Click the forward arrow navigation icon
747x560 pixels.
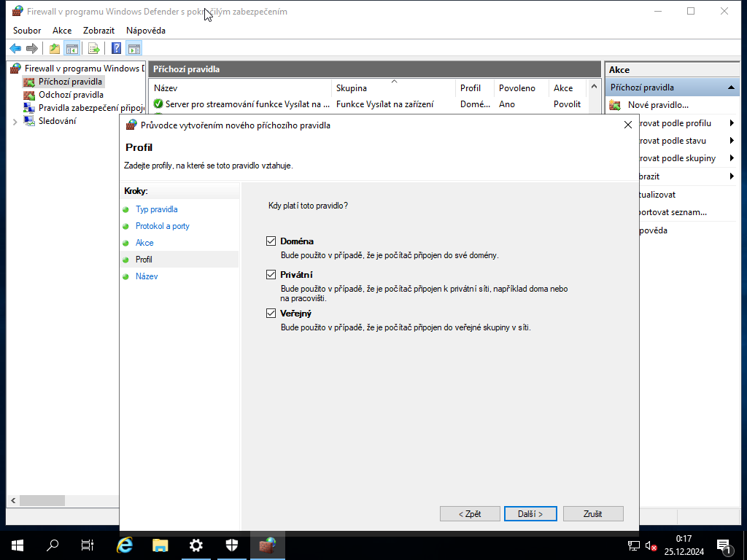pos(31,48)
